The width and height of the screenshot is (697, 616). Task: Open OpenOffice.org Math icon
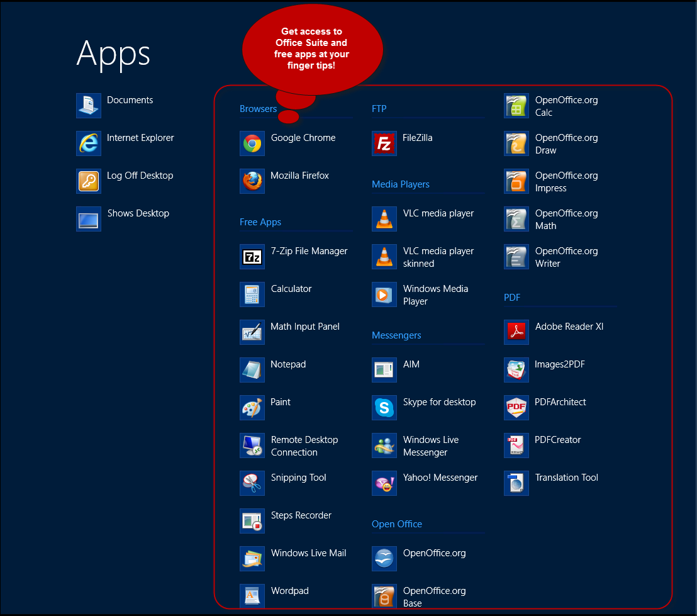[516, 219]
